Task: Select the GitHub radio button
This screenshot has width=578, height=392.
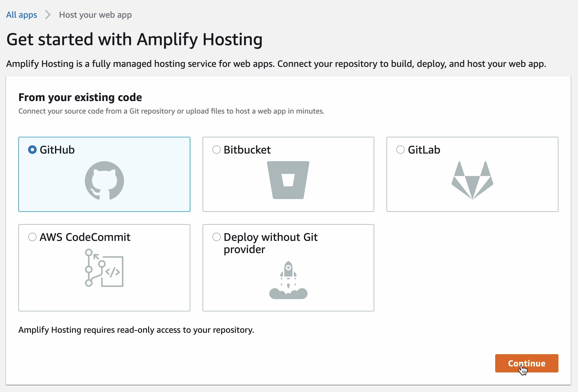Action: (x=32, y=150)
